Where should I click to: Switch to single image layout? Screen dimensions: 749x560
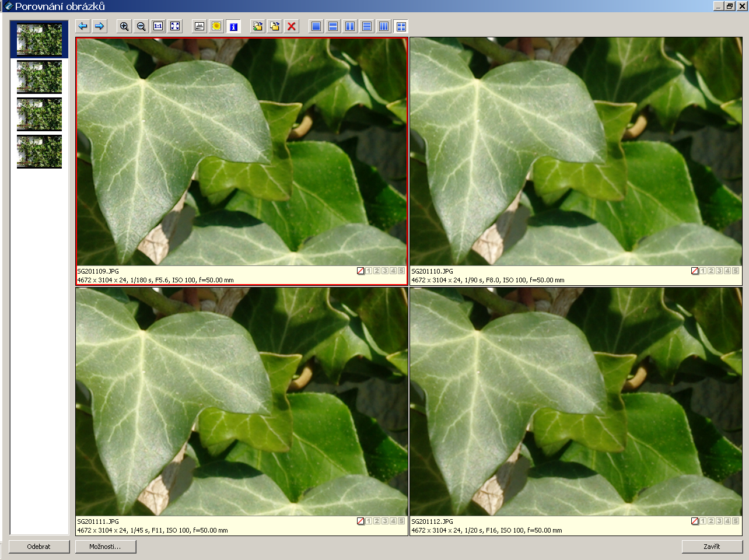coord(316,26)
